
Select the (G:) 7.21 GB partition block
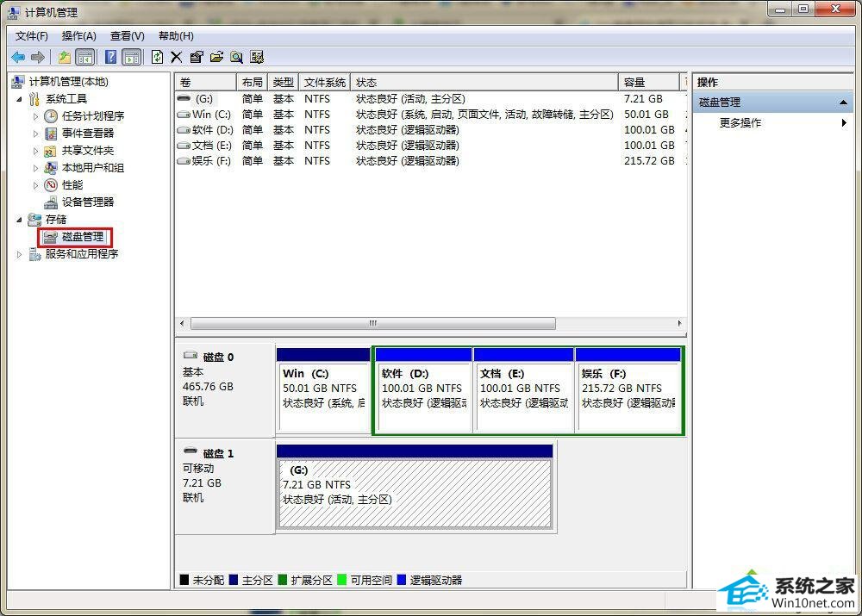tap(415, 487)
